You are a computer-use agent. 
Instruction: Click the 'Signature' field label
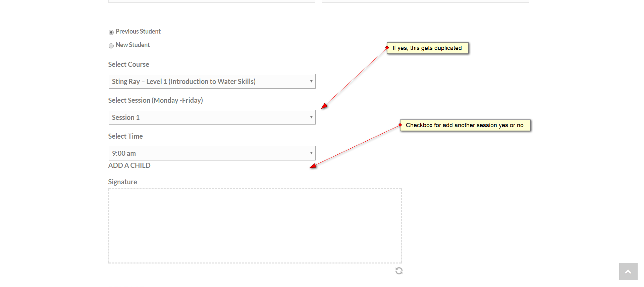[x=122, y=182]
